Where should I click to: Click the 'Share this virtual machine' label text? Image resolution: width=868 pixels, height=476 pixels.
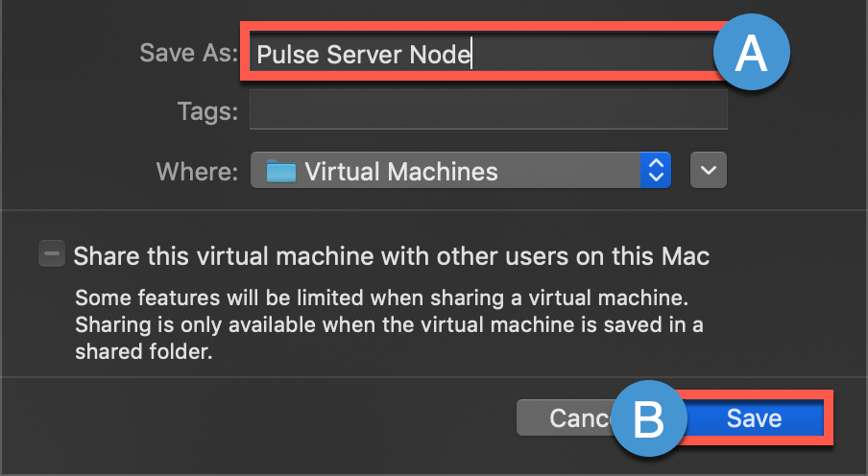tap(392, 257)
